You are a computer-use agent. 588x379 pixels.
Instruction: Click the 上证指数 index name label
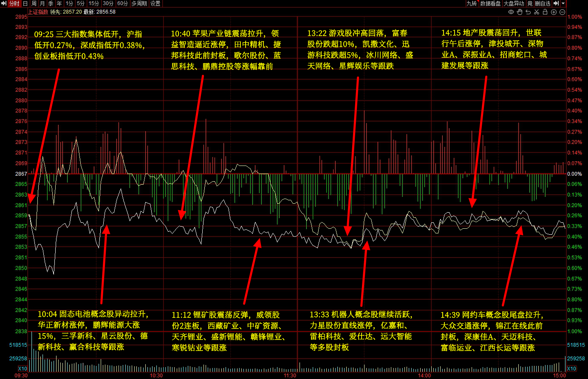click(x=38, y=12)
